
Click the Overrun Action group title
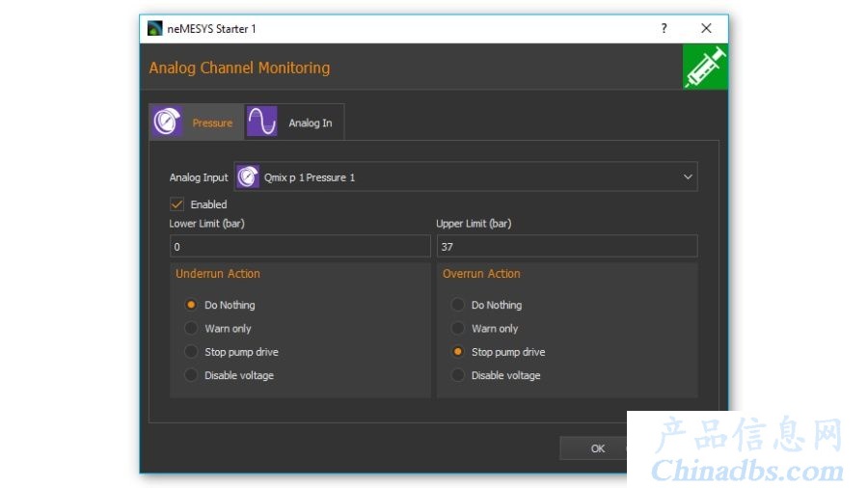click(481, 273)
